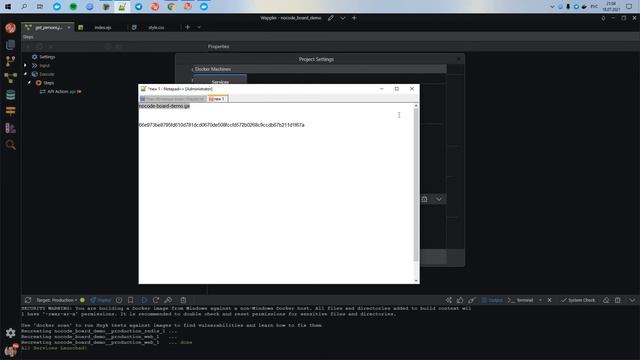Click the plus icon in Wappler title bar
The image size is (640, 360).
click(x=354, y=18)
